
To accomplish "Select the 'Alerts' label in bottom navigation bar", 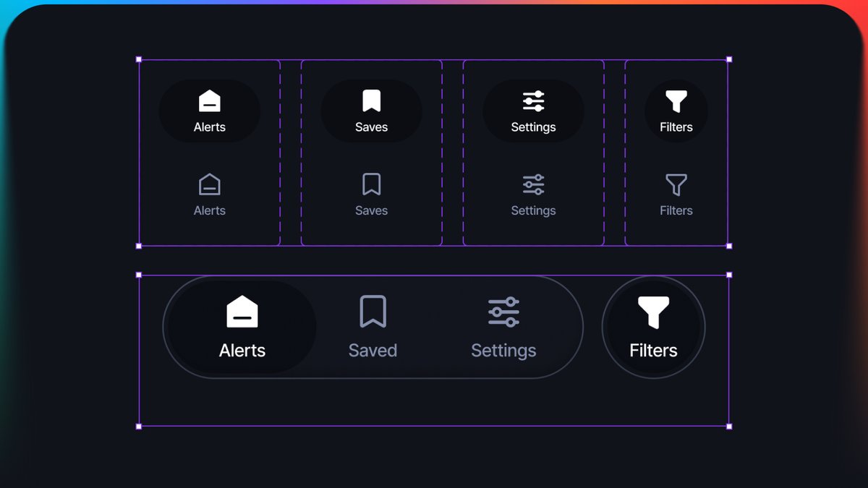I will click(x=242, y=351).
